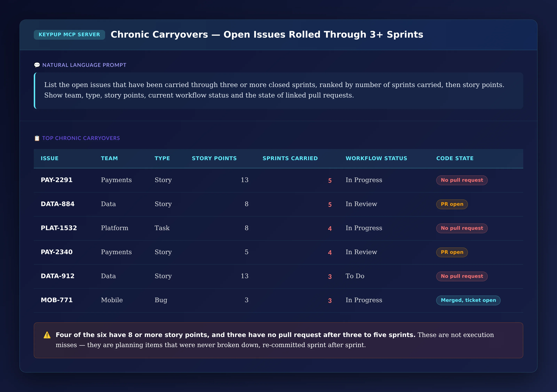Click the PR open badge for DATA-884

pos(452,204)
